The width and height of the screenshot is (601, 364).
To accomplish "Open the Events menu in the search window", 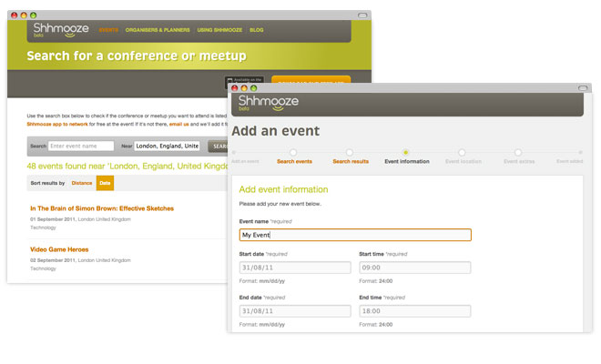I will tap(108, 30).
